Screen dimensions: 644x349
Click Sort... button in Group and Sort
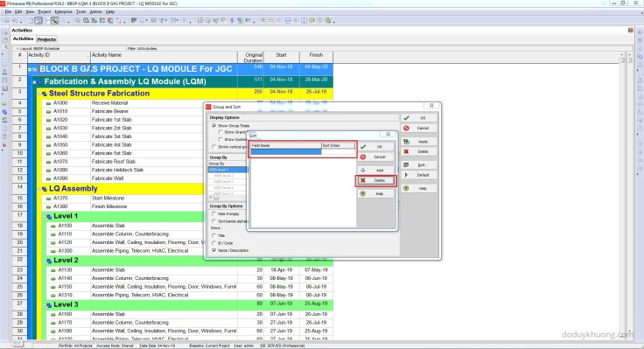click(419, 165)
